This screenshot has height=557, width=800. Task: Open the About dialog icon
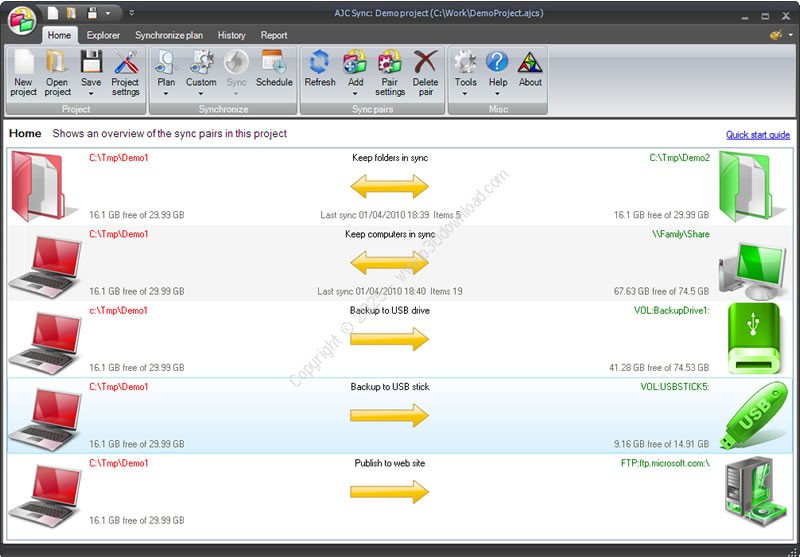(x=530, y=64)
